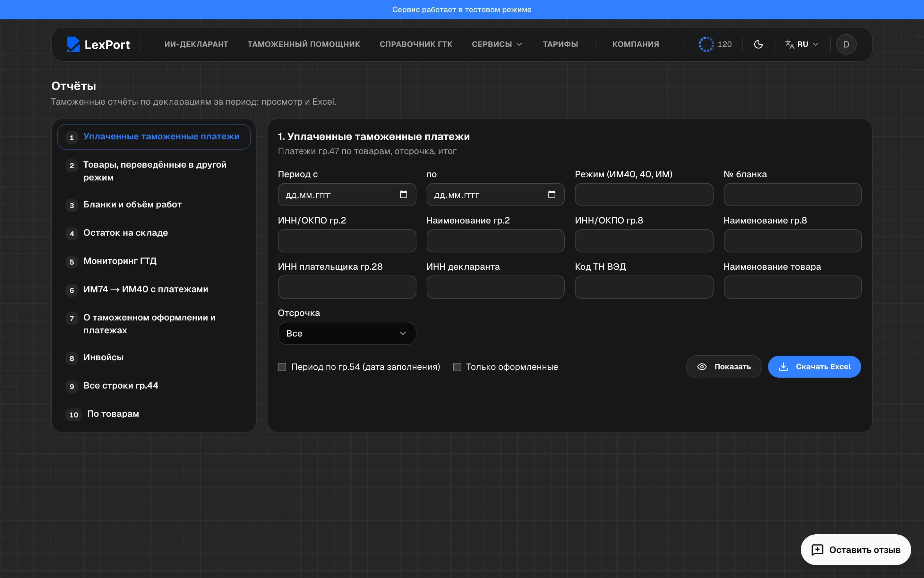Toggle dark mode moon icon
This screenshot has width=924, height=578.
tap(758, 44)
